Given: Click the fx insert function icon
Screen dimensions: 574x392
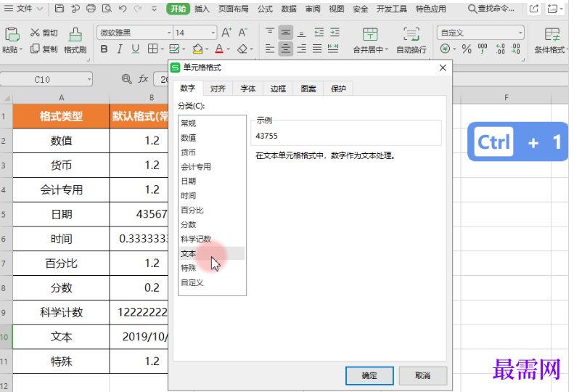Looking at the screenshot, I should (143, 79).
